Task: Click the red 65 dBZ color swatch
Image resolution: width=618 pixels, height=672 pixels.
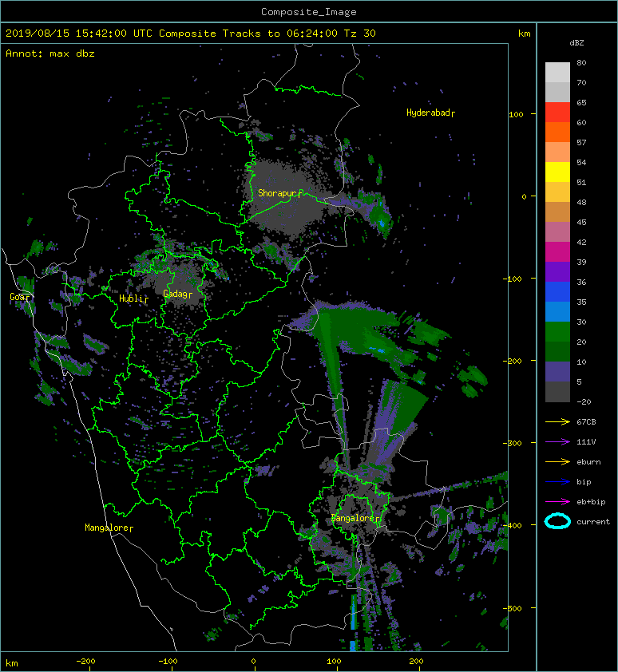Action: tap(557, 113)
